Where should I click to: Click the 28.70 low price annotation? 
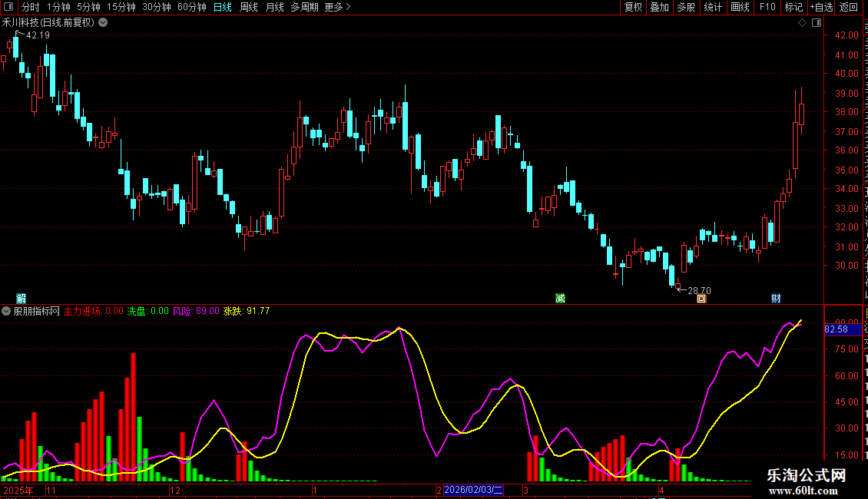(x=699, y=290)
